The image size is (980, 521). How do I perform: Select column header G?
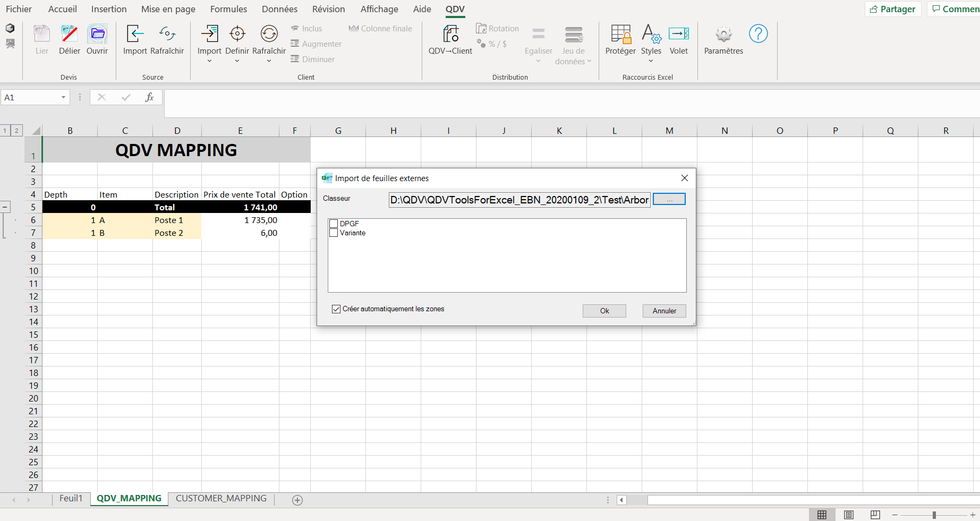(x=338, y=131)
